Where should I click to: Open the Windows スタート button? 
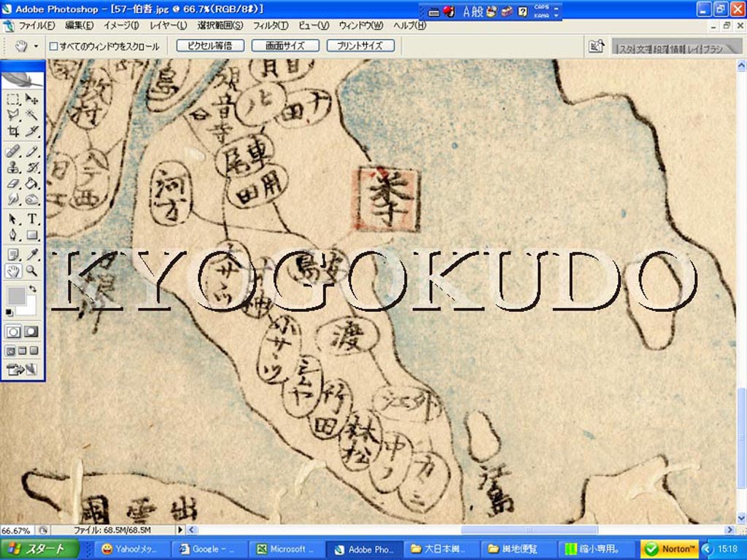pos(39,549)
